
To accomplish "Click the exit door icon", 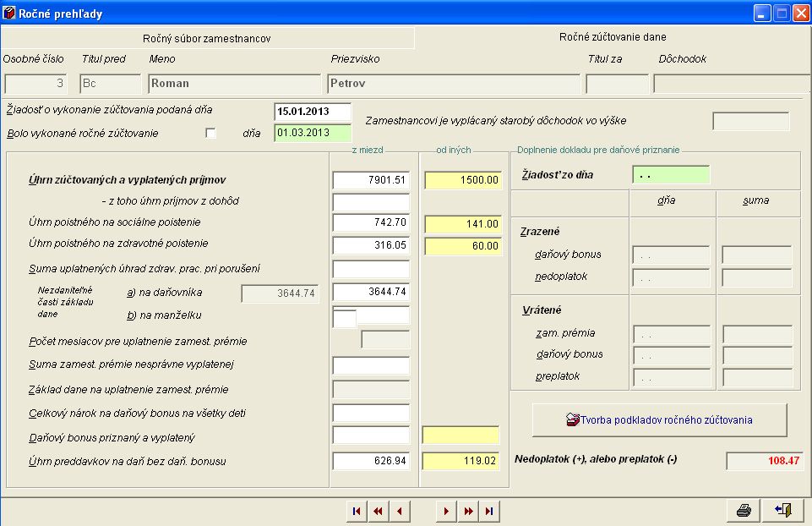I will (x=782, y=510).
